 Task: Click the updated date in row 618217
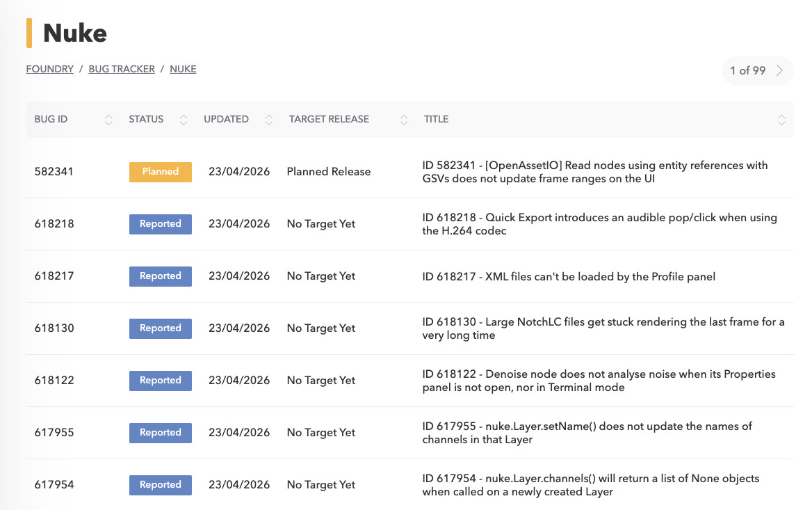(239, 276)
